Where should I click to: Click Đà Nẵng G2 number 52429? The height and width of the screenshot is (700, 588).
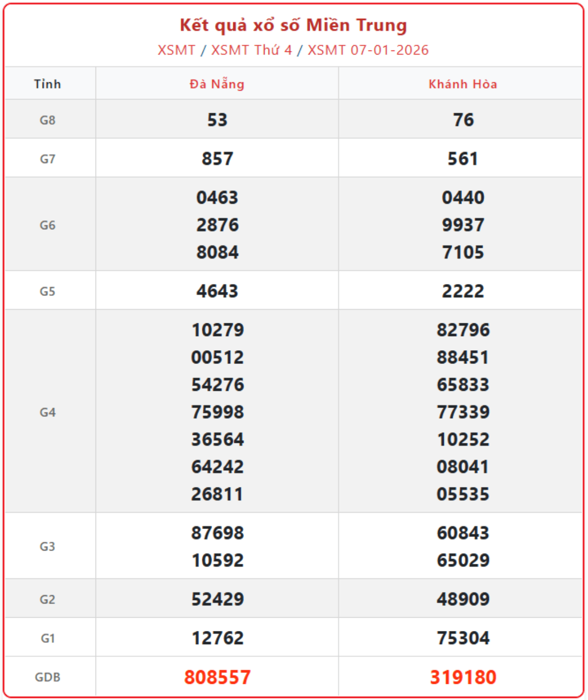click(x=217, y=599)
